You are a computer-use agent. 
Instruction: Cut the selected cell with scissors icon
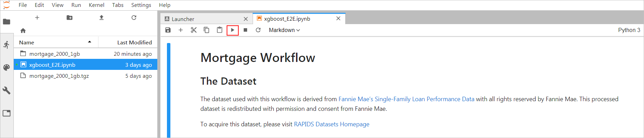tap(194, 30)
